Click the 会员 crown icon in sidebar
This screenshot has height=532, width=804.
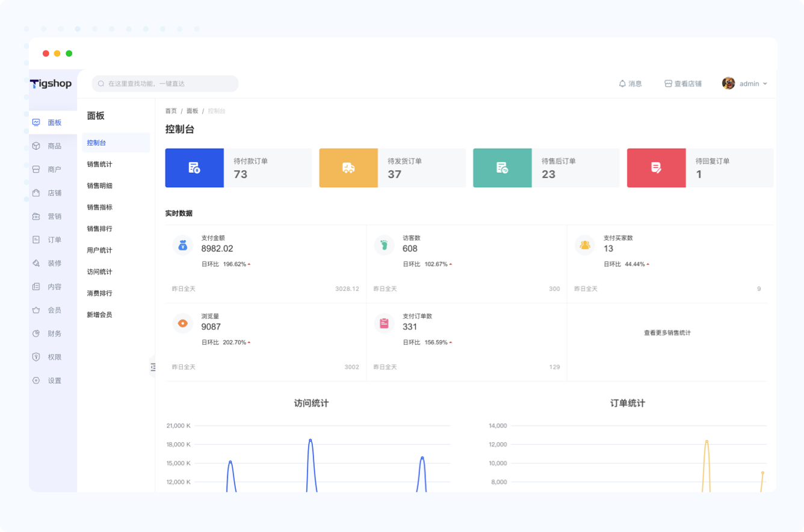pos(36,310)
